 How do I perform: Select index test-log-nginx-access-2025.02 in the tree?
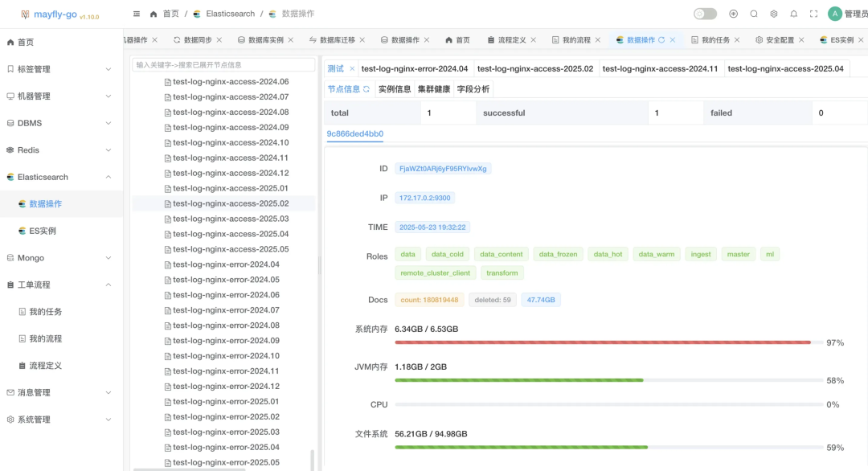point(231,203)
